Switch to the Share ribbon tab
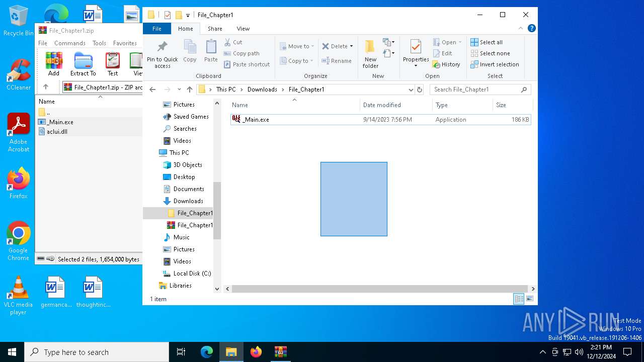The image size is (644, 362). point(215,29)
